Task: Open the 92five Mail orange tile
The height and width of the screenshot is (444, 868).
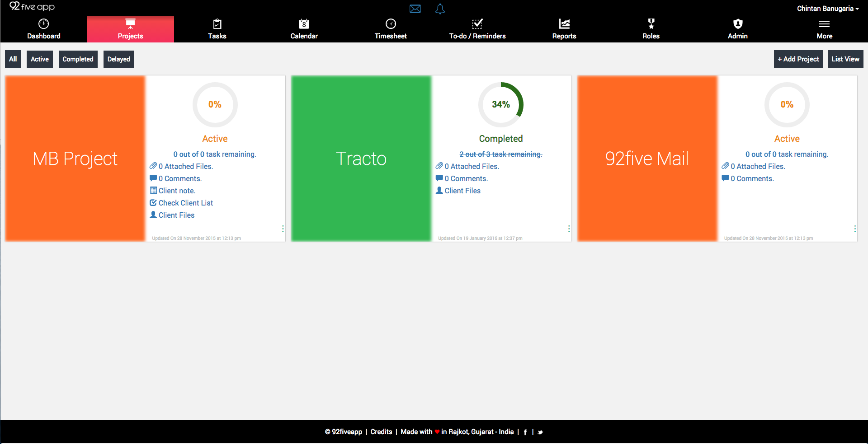Action: pos(647,159)
